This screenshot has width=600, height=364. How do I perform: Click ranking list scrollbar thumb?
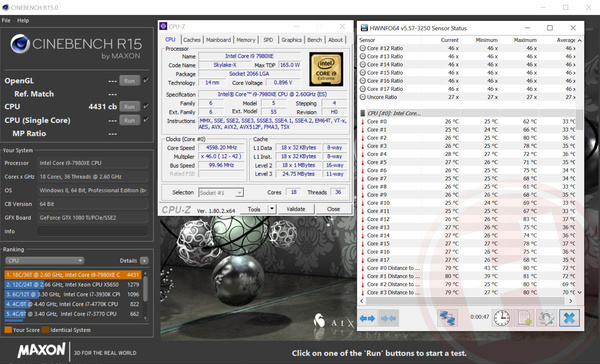145,288
